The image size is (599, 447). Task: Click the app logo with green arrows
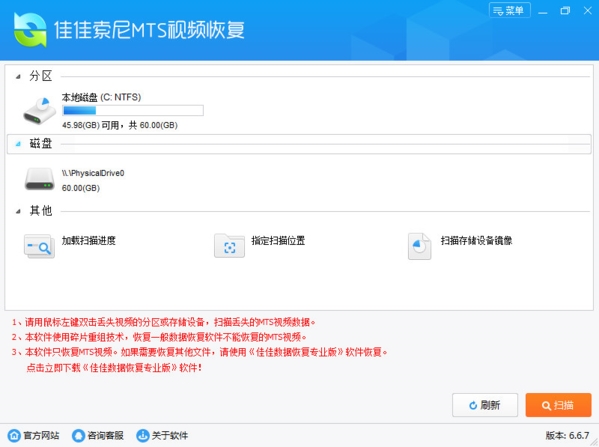pos(30,30)
